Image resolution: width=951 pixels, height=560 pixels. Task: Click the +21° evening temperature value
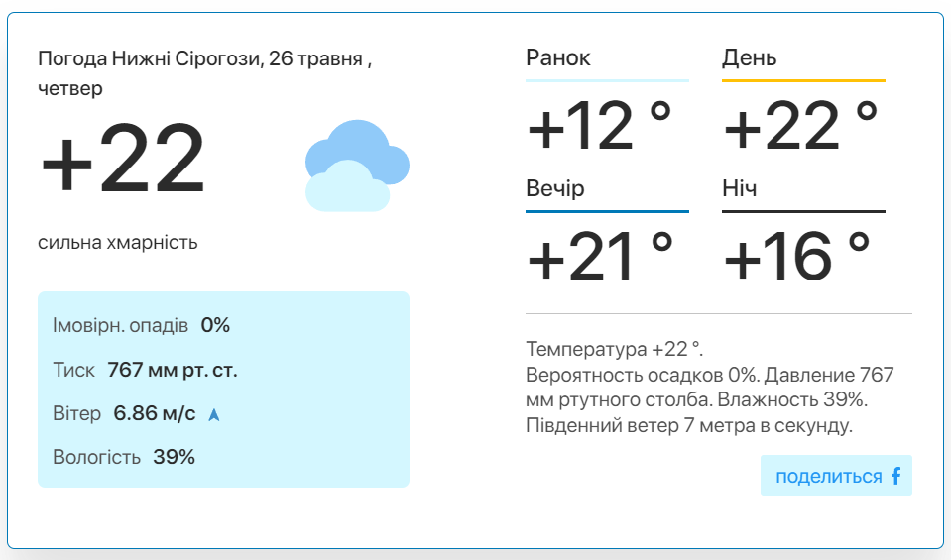[x=600, y=257]
